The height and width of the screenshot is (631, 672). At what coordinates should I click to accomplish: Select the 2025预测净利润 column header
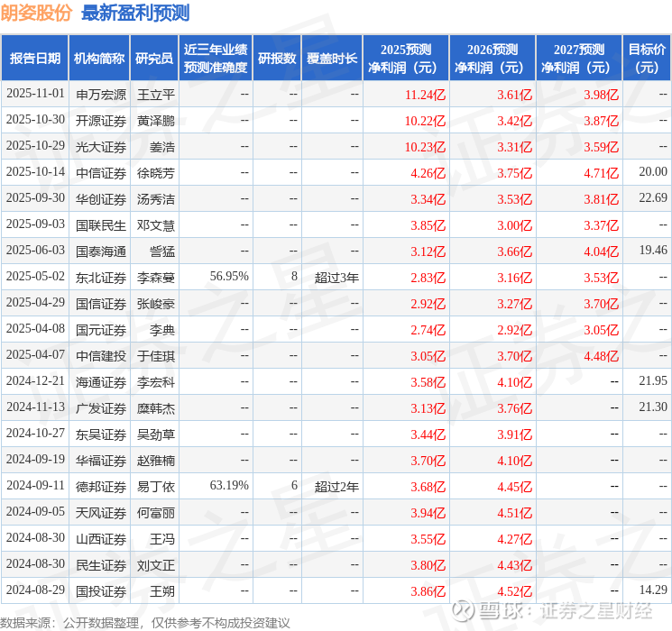pos(406,59)
